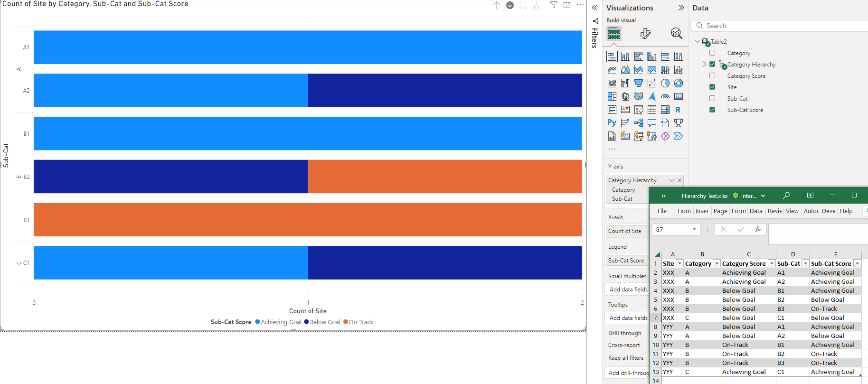The image size is (868, 384).
Task: Click the drill up arrow on the chart
Action: click(497, 5)
